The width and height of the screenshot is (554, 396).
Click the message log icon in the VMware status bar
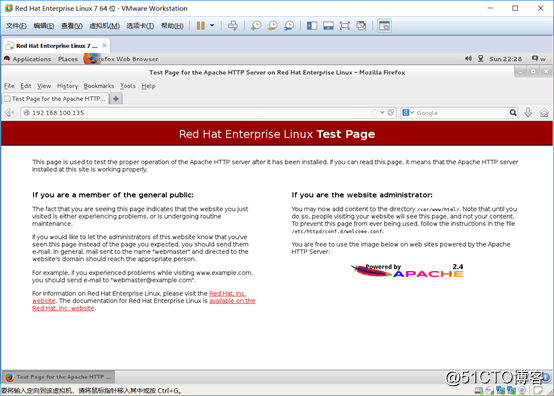point(538,390)
